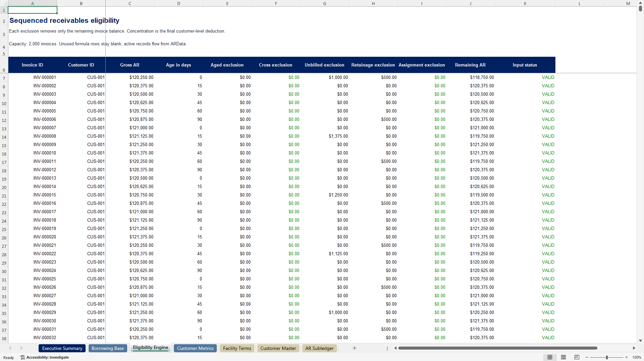Select VALID status for INV-000010
The height and width of the screenshot is (361, 644).
point(525,153)
